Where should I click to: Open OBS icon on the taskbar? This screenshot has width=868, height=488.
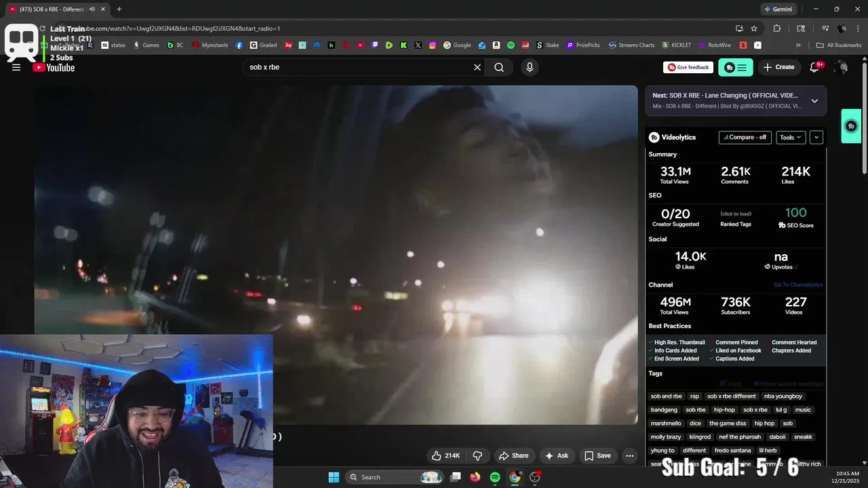(535, 477)
